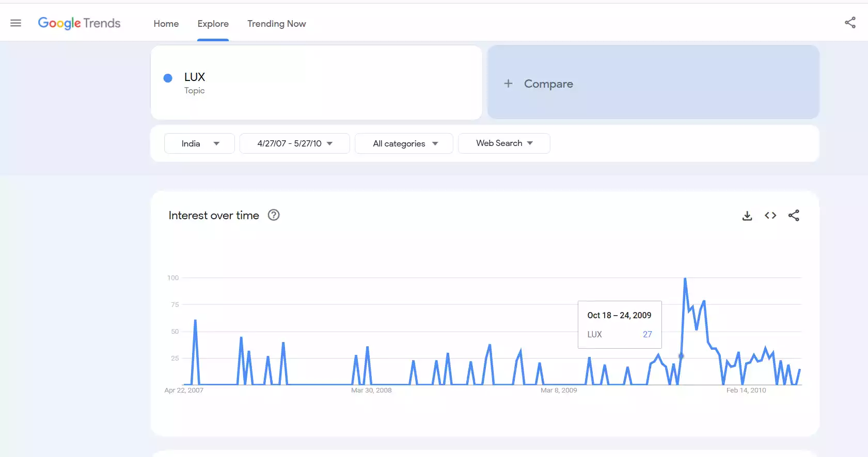Download the Interest over time CSV
The width and height of the screenshot is (868, 457).
pos(747,216)
